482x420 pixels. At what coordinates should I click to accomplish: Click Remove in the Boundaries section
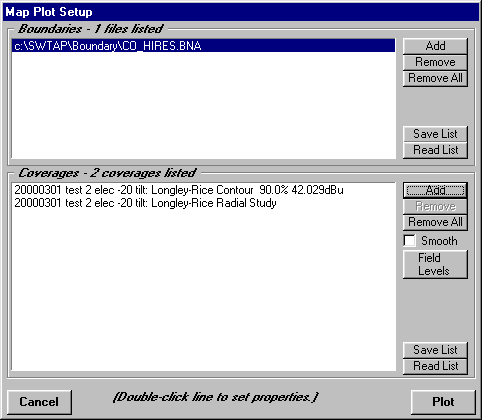435,62
